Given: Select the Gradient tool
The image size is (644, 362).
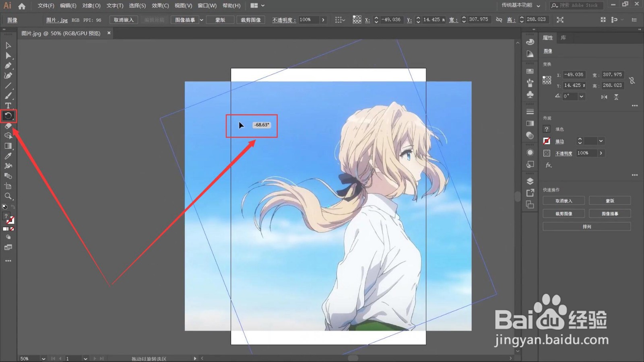Looking at the screenshot, I should pyautogui.click(x=8, y=146).
